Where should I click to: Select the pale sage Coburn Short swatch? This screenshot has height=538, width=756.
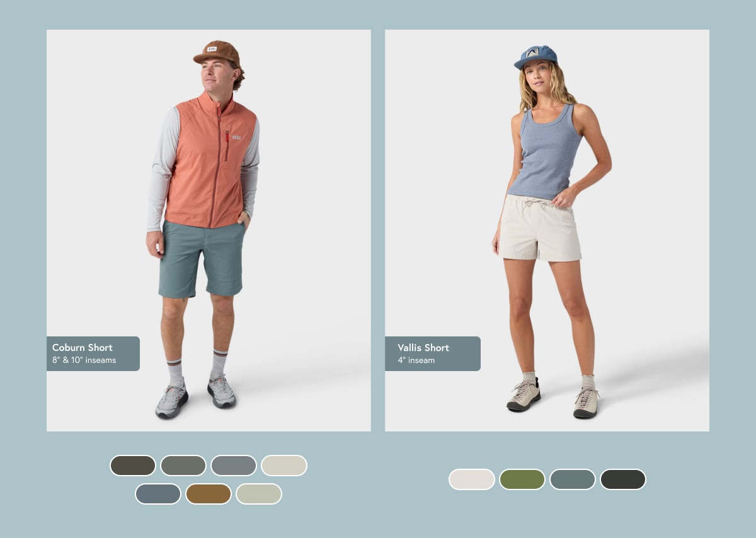coord(259,494)
